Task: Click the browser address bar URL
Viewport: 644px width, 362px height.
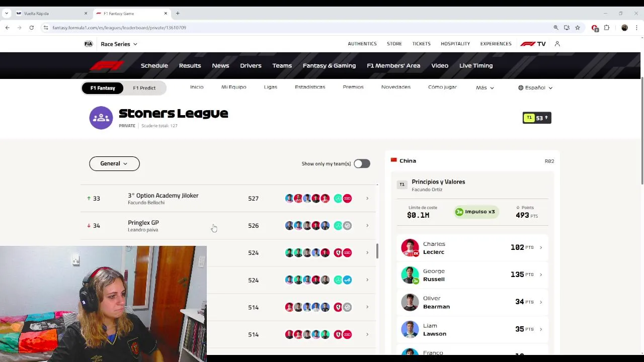Action: click(119, 28)
